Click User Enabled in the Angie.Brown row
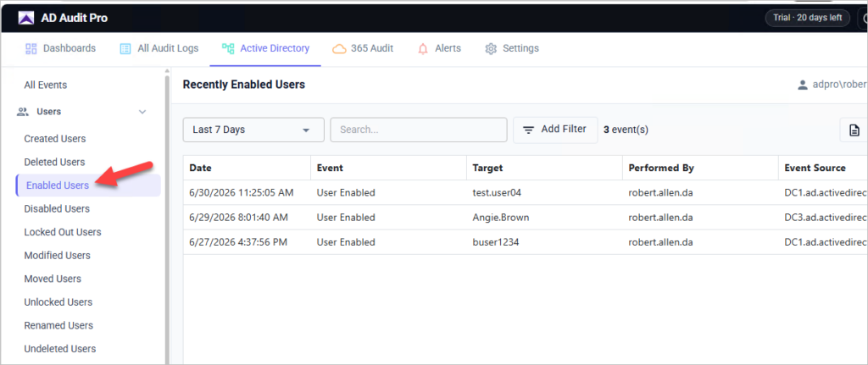Screen dimensions: 868x365 pyautogui.click(x=346, y=218)
